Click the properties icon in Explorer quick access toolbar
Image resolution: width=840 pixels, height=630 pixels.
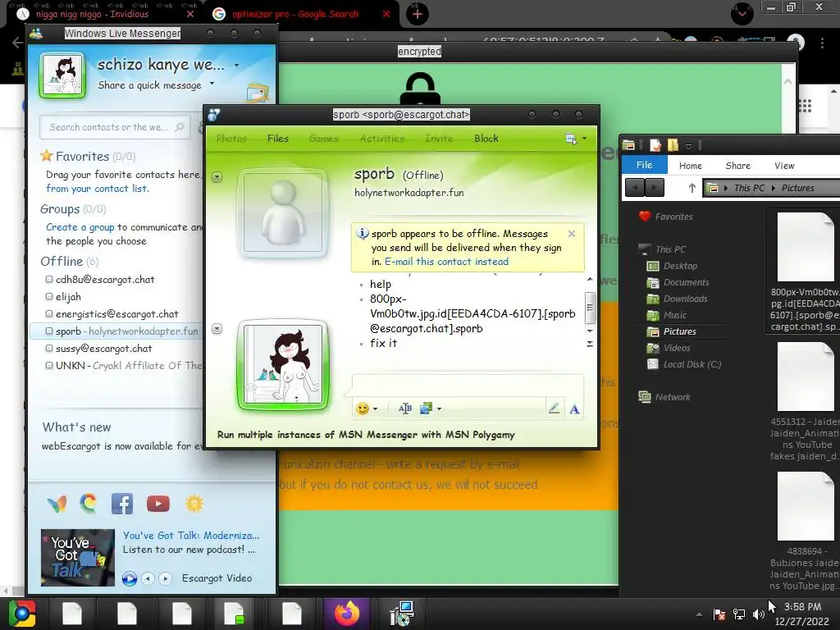655,145
